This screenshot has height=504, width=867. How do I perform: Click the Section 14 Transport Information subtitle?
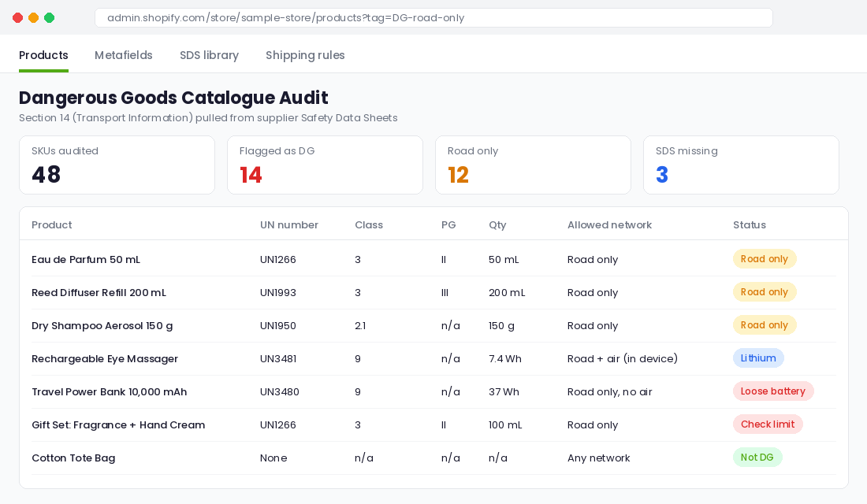pyautogui.click(x=208, y=117)
